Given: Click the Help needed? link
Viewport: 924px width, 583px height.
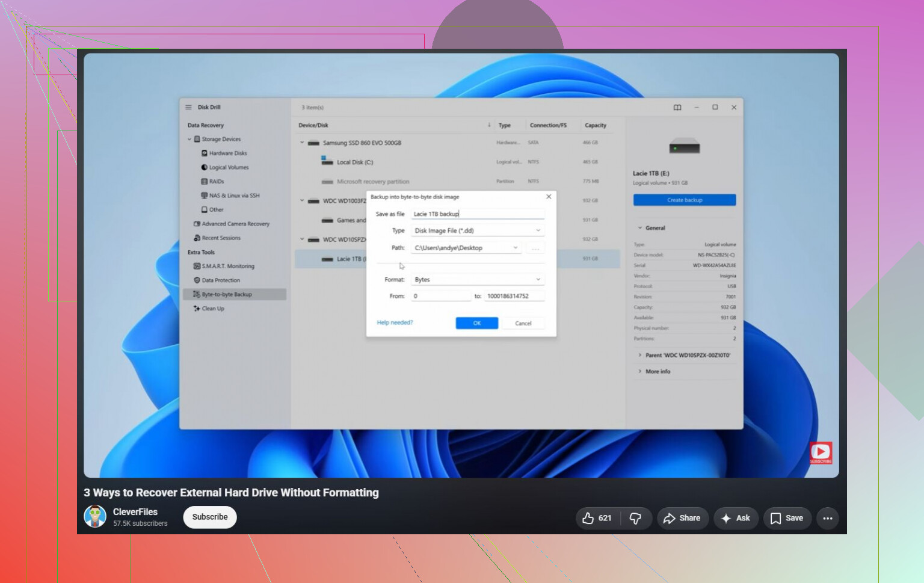Looking at the screenshot, I should (x=395, y=322).
